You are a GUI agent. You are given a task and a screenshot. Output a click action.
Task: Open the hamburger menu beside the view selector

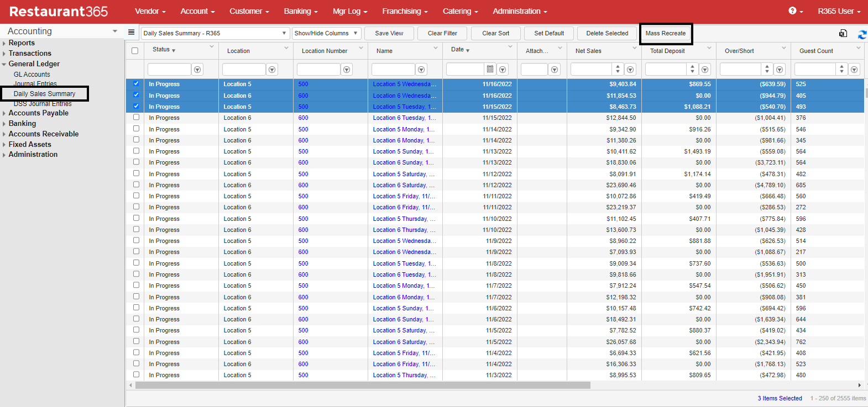point(132,33)
